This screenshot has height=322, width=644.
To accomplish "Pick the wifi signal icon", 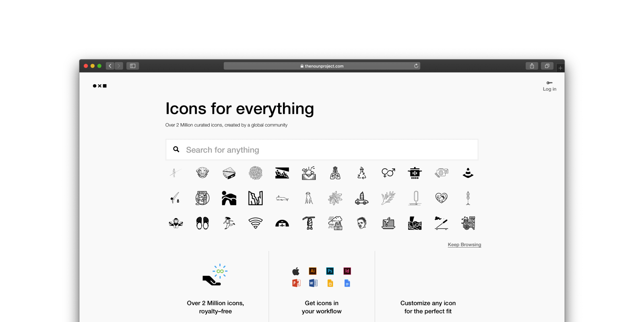I will (x=256, y=223).
